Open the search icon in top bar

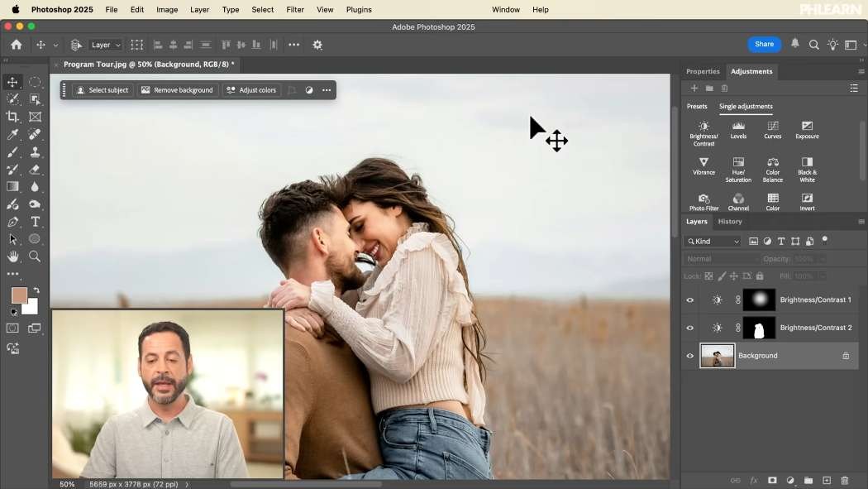(x=813, y=45)
